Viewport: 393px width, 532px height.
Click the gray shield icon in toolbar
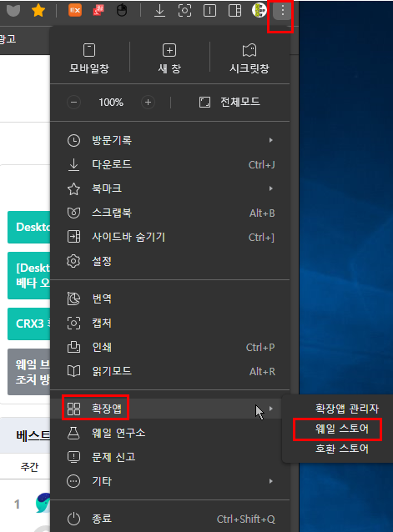tap(13, 11)
